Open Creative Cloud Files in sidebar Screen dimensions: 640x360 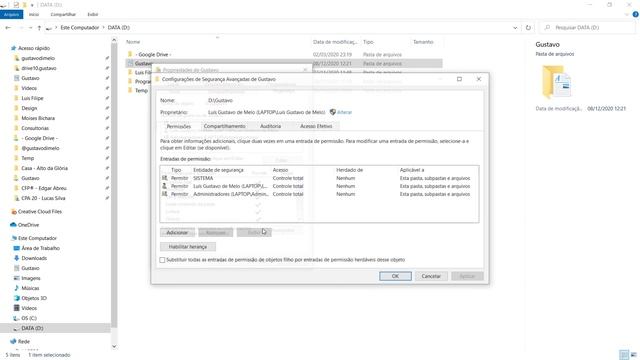[36, 211]
